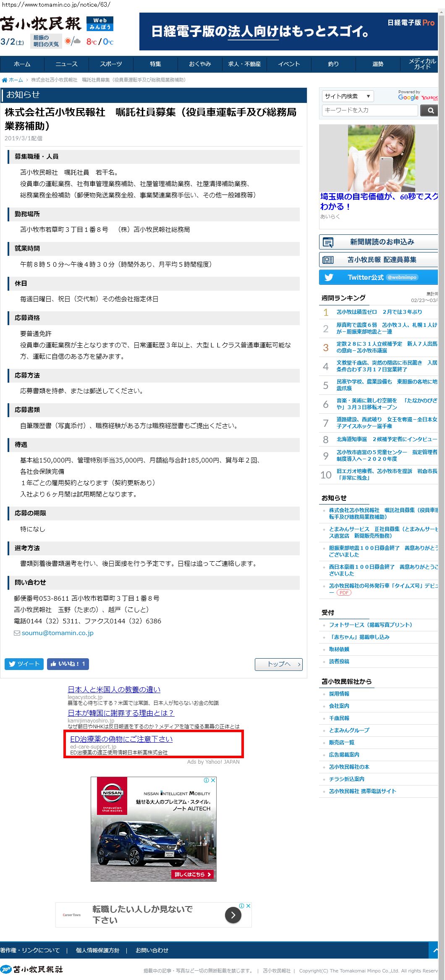
Task: Open 苫小牧民報 配達員募集 banner
Action: (378, 260)
